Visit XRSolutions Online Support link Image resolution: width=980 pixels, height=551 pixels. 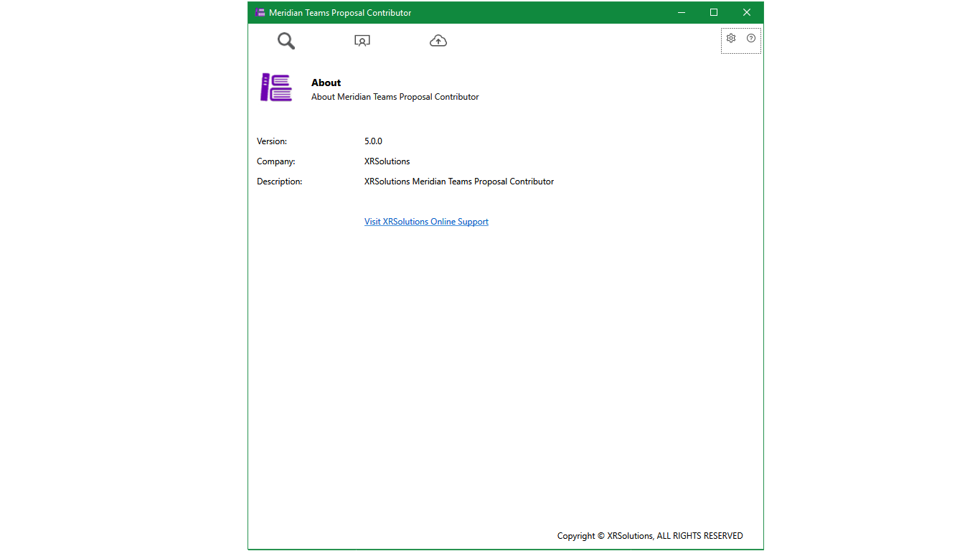point(426,222)
